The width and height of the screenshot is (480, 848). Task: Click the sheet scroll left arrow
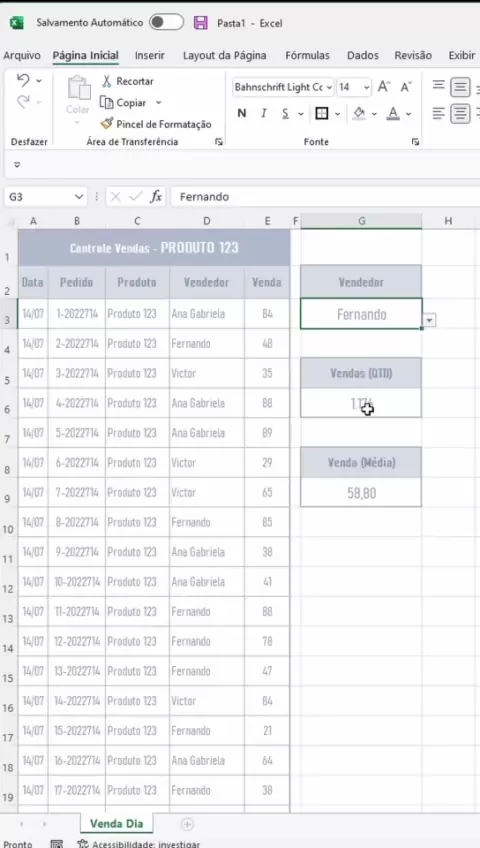22,824
